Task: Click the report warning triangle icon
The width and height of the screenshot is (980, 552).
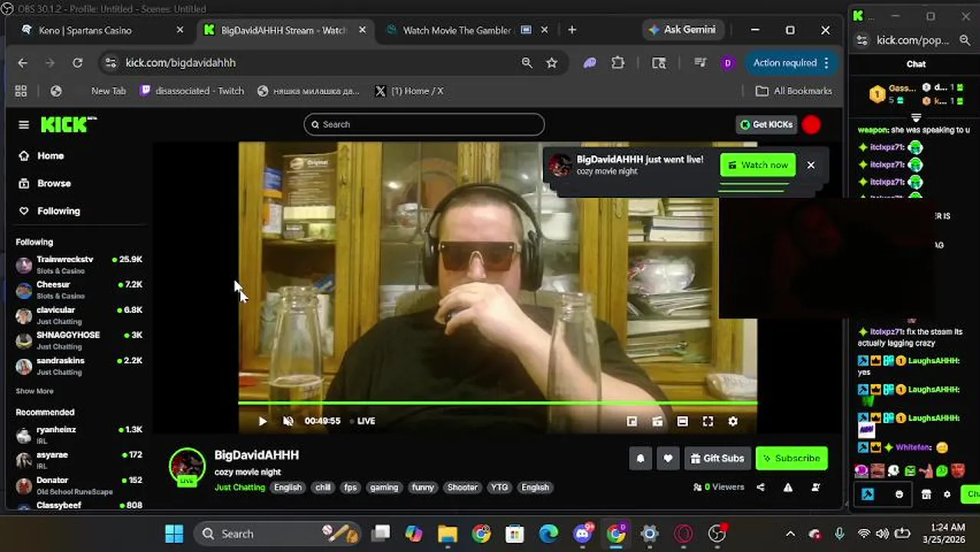Action: click(x=788, y=487)
